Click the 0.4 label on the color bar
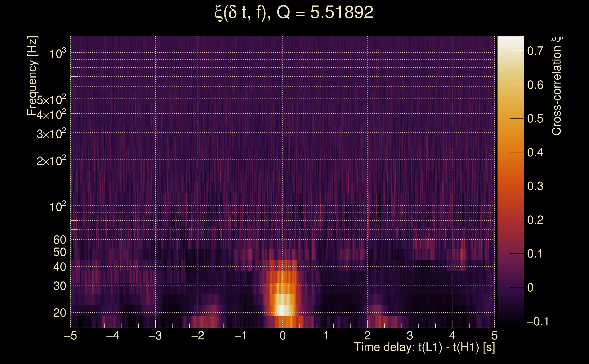 pos(535,153)
